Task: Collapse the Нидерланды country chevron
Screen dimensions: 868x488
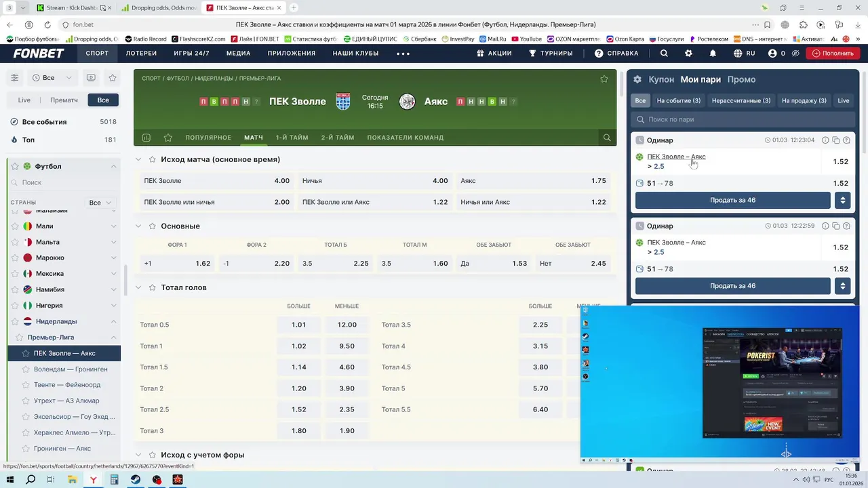Action: 114,321
